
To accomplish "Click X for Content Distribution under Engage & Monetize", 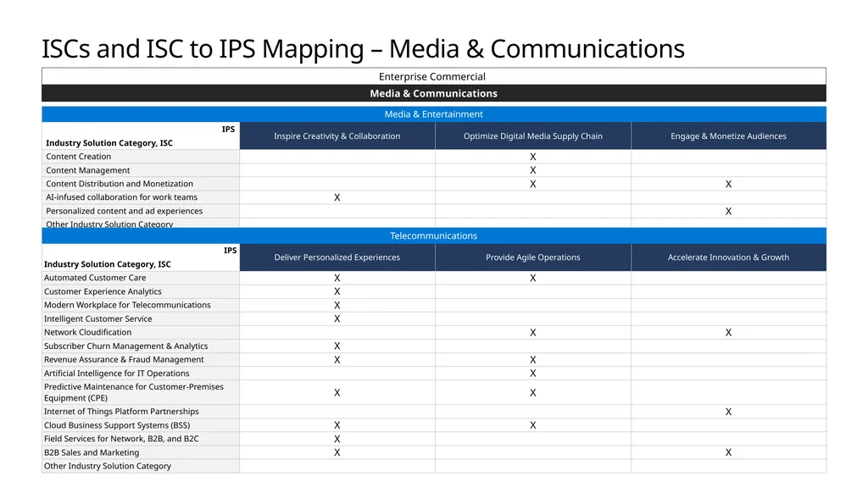I will (728, 184).
